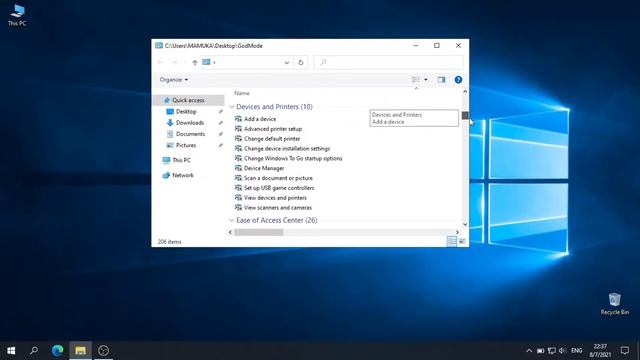
Task: Maximize the GodMode window
Action: [437, 46]
